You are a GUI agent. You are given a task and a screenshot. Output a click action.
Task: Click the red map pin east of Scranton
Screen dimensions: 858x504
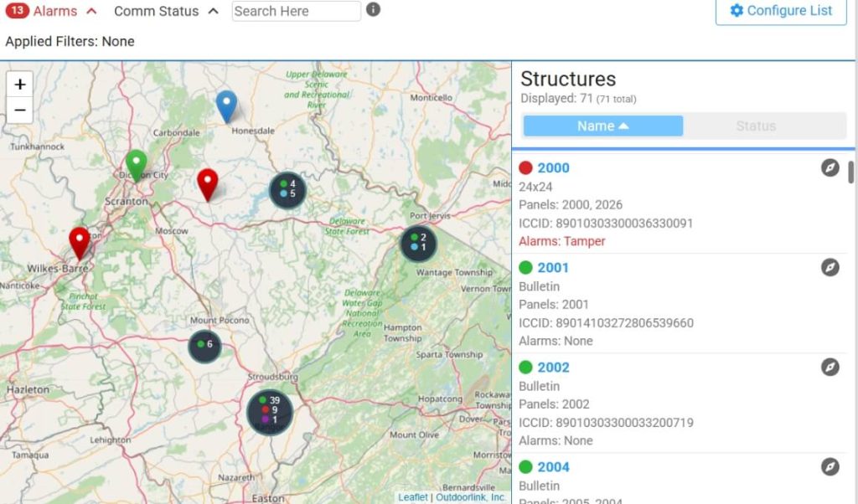(208, 184)
